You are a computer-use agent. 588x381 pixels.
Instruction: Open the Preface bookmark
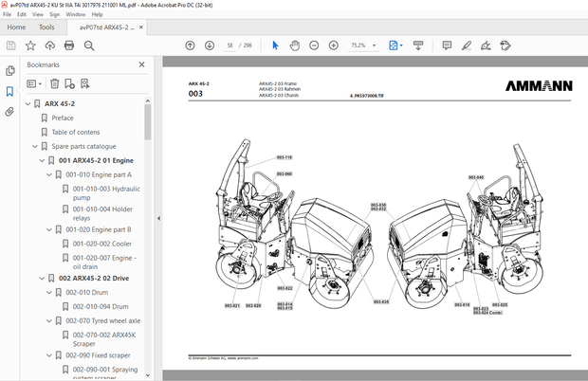click(63, 118)
